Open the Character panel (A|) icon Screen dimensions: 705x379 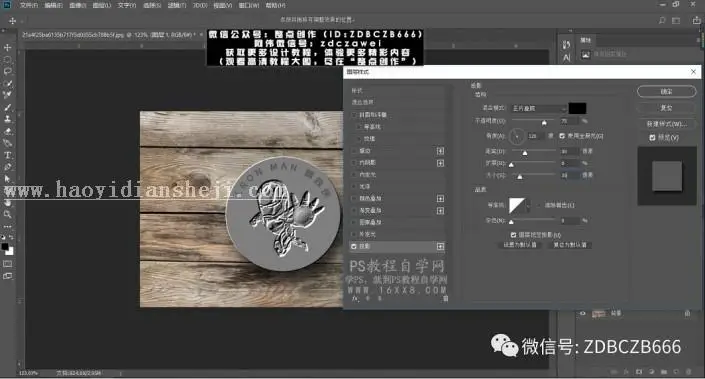[x=566, y=57]
